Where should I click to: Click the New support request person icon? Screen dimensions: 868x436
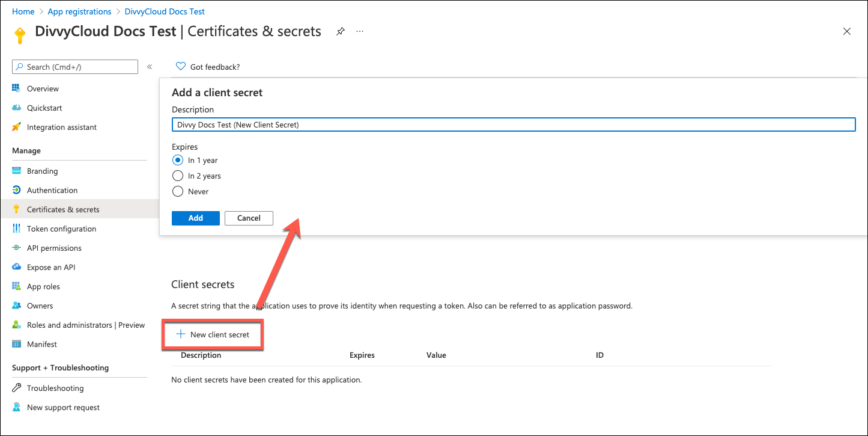click(x=16, y=407)
